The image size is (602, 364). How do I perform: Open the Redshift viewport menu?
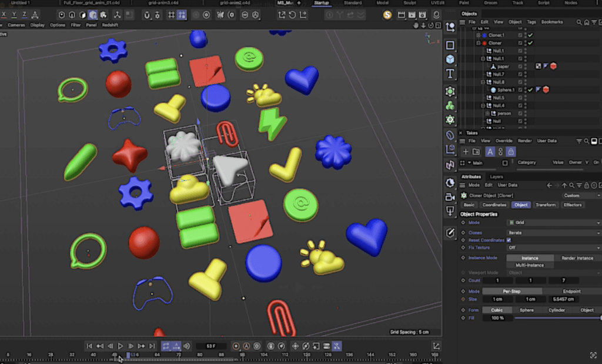pos(110,25)
